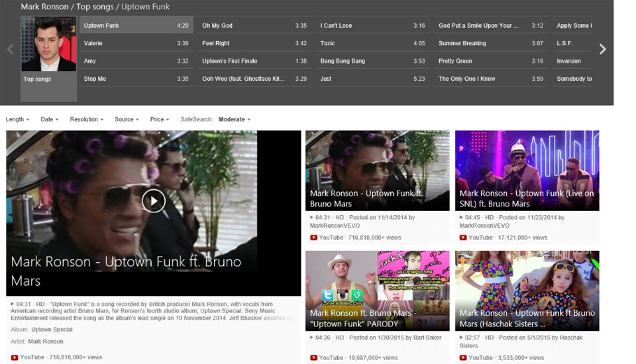Click YouTube icon under the PARODY video

[313, 358]
